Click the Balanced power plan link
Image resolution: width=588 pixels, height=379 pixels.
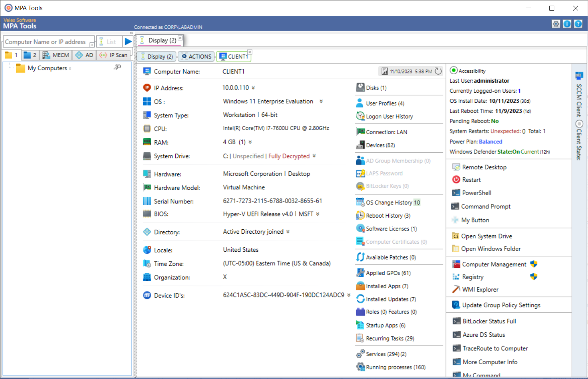(490, 141)
